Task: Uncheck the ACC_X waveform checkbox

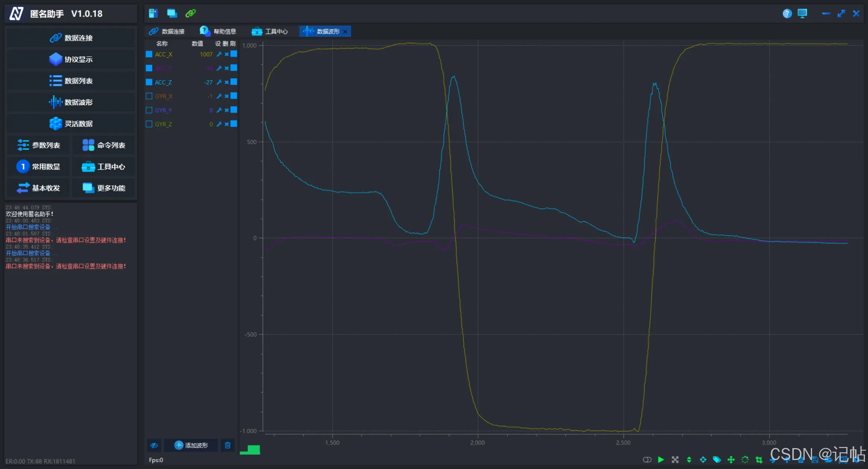Action: pyautogui.click(x=149, y=54)
